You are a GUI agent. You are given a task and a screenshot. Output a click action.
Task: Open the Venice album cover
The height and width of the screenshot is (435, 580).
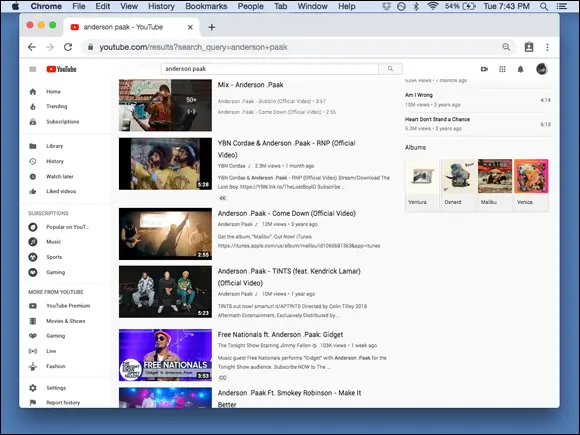click(531, 176)
